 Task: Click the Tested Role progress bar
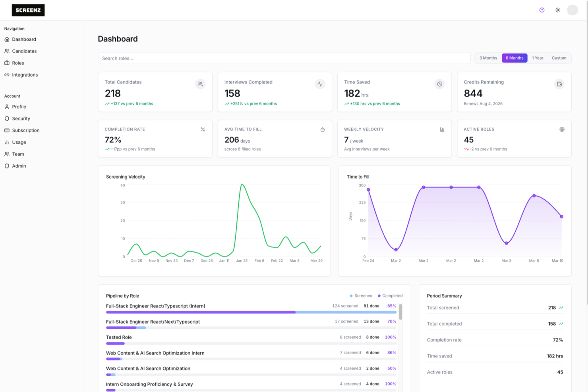[x=251, y=344]
